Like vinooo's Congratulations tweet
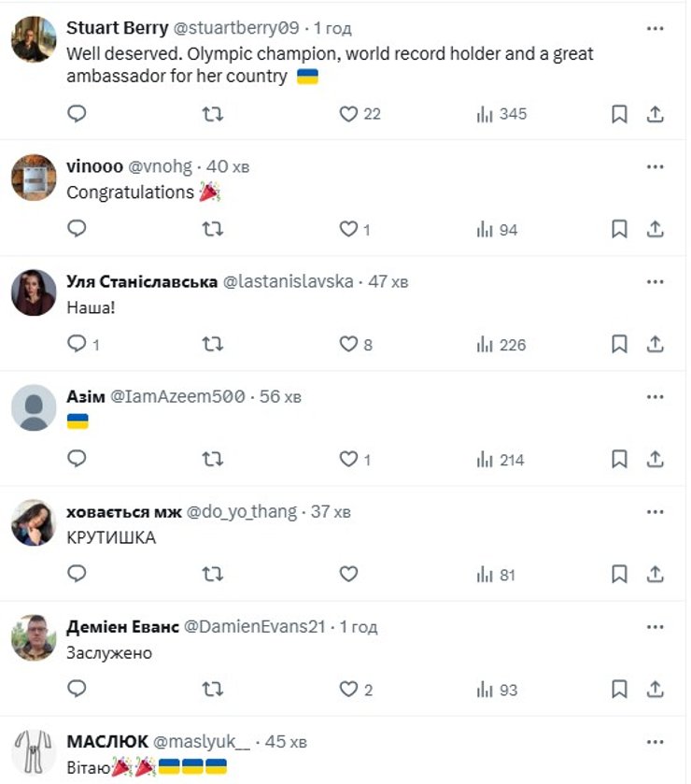This screenshot has height=784, width=691. (348, 229)
